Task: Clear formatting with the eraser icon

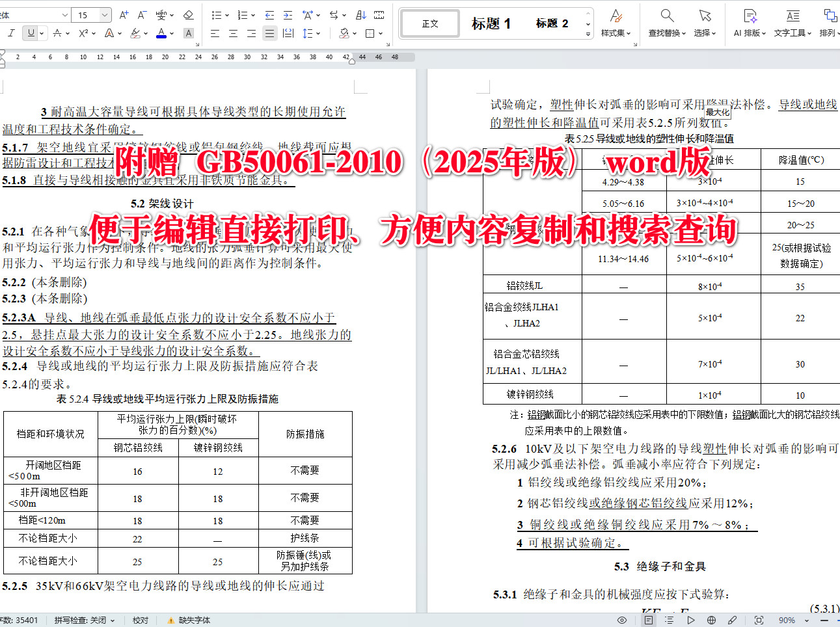Action: tap(189, 15)
